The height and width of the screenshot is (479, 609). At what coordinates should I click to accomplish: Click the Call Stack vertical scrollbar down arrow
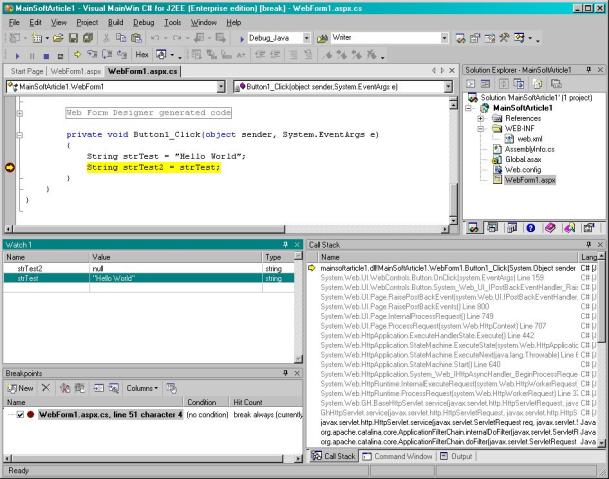click(x=602, y=442)
